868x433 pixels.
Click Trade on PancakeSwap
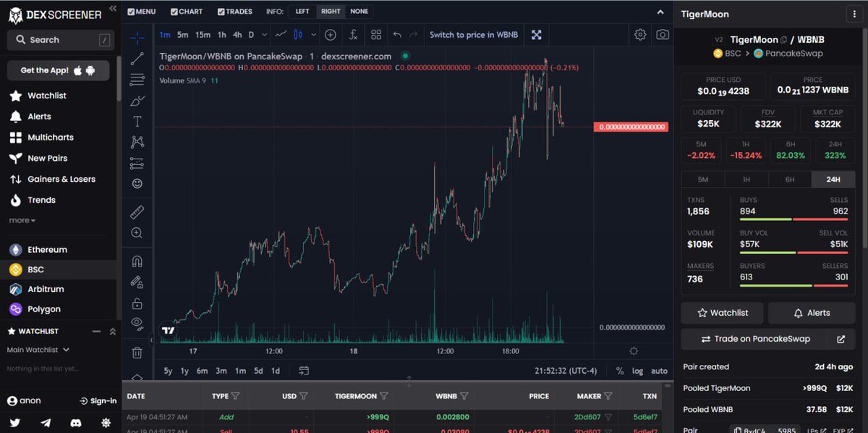[756, 339]
